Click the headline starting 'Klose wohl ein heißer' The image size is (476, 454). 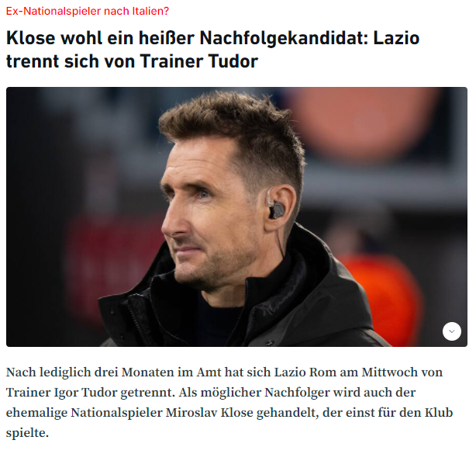[212, 50]
